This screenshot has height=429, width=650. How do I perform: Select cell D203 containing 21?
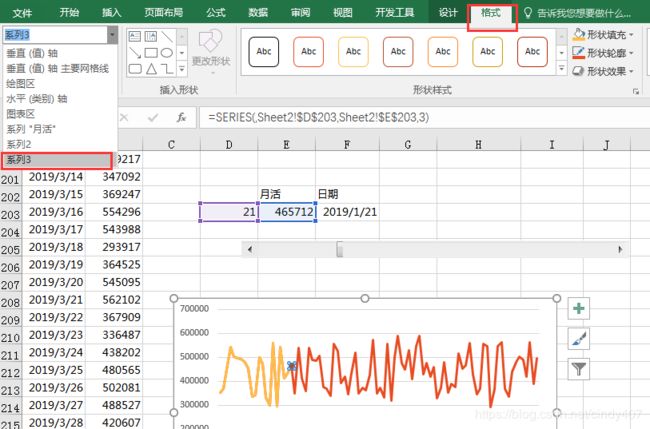pyautogui.click(x=229, y=212)
